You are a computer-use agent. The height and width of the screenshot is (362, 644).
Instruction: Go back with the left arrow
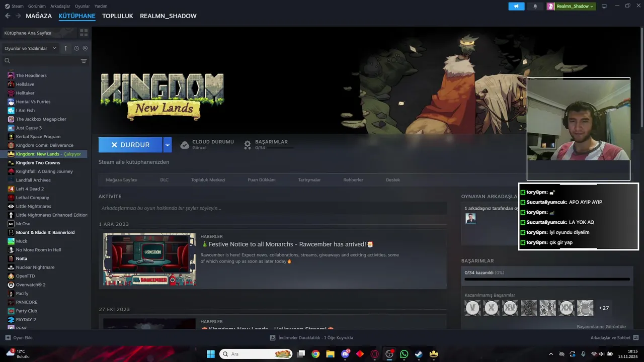(8, 16)
